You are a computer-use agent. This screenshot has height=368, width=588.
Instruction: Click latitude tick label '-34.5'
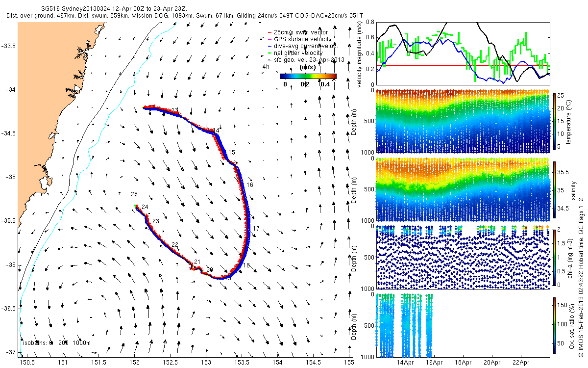click(8, 133)
